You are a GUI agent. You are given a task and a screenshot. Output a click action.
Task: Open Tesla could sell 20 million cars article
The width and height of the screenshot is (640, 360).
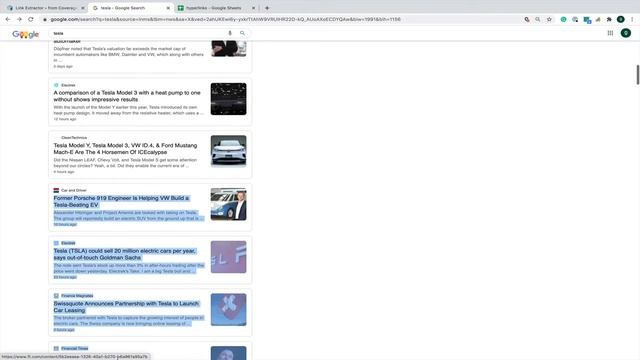[x=124, y=254]
